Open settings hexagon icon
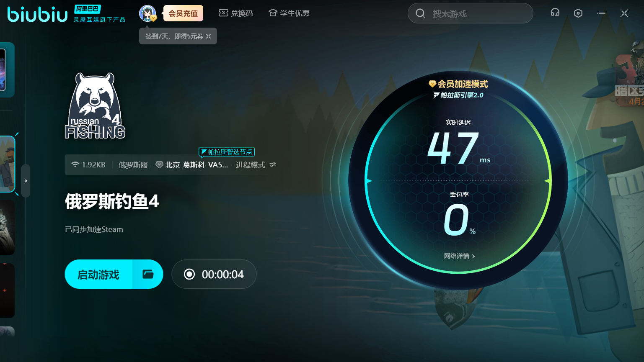The width and height of the screenshot is (644, 362). (578, 13)
